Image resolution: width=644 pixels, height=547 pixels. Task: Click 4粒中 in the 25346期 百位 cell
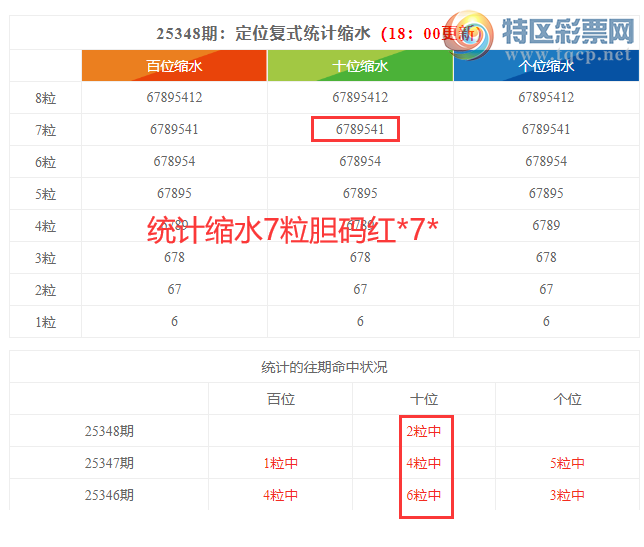tap(281, 495)
